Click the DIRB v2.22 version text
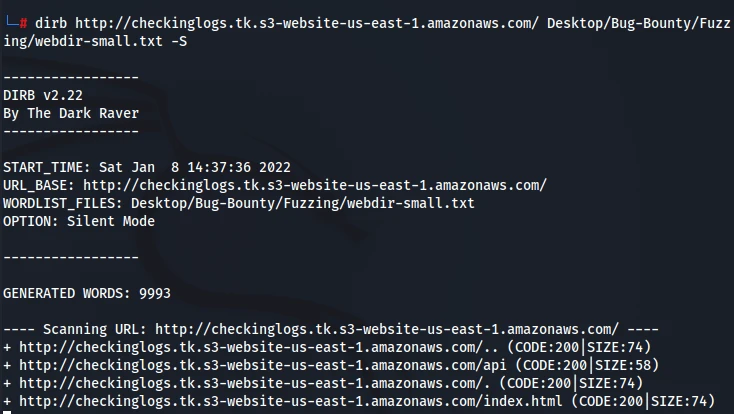Viewport: 734px width, 414px height. [x=42, y=95]
